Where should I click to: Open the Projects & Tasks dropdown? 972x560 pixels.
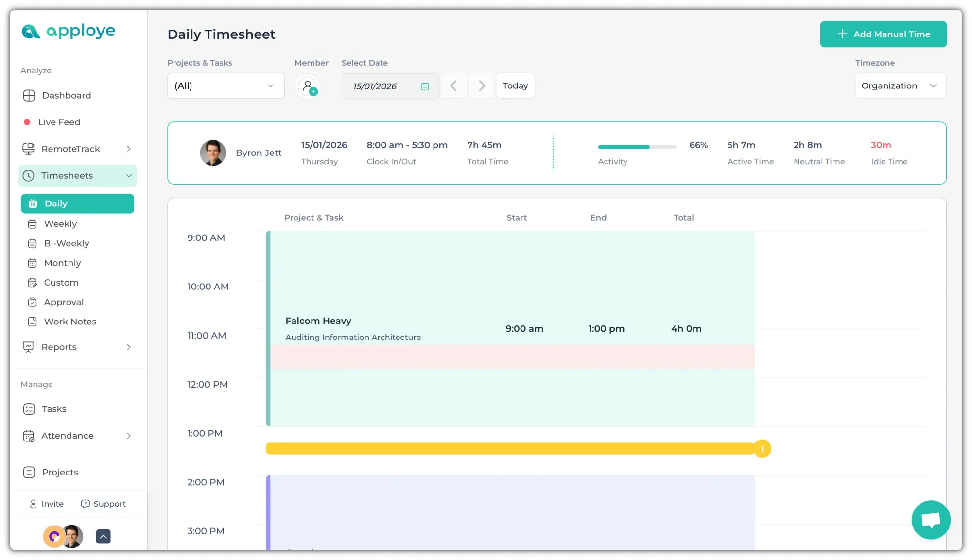point(226,86)
